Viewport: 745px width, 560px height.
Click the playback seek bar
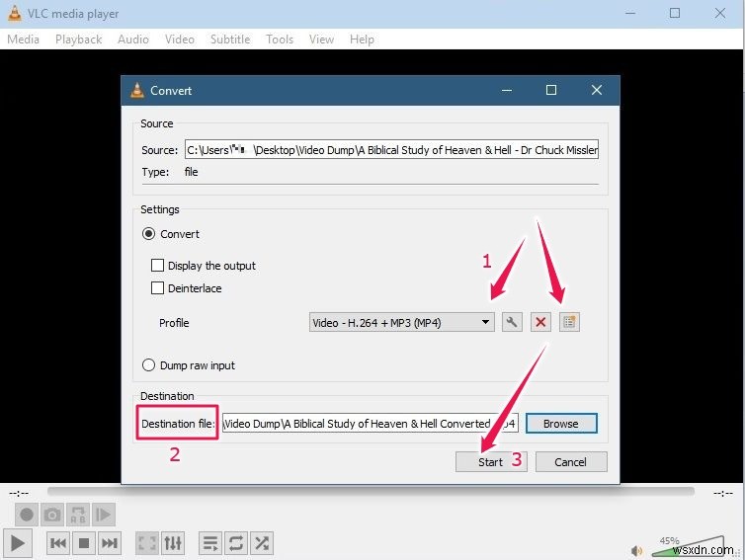[371, 491]
